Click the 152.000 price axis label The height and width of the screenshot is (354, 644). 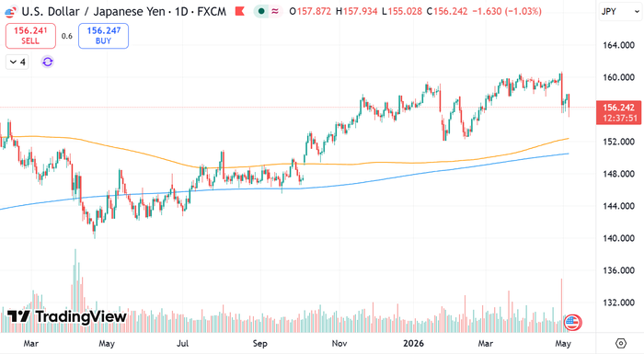618,142
